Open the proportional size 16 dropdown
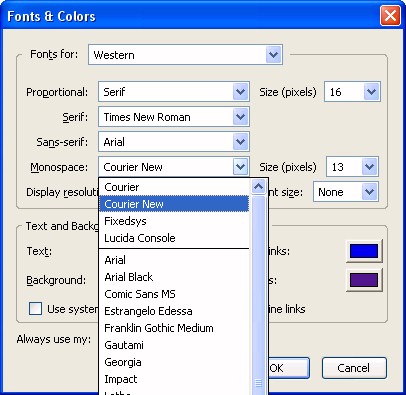 (x=371, y=92)
